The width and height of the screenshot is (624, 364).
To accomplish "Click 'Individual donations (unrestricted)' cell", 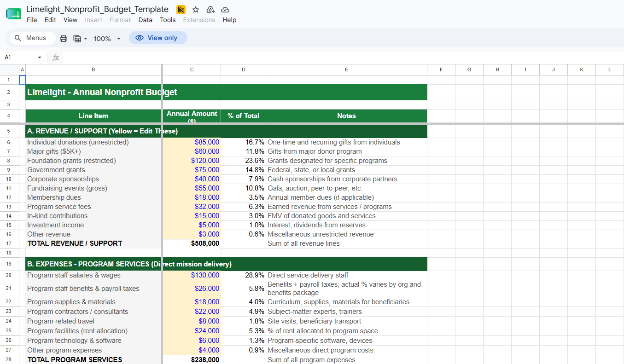I will (93, 142).
